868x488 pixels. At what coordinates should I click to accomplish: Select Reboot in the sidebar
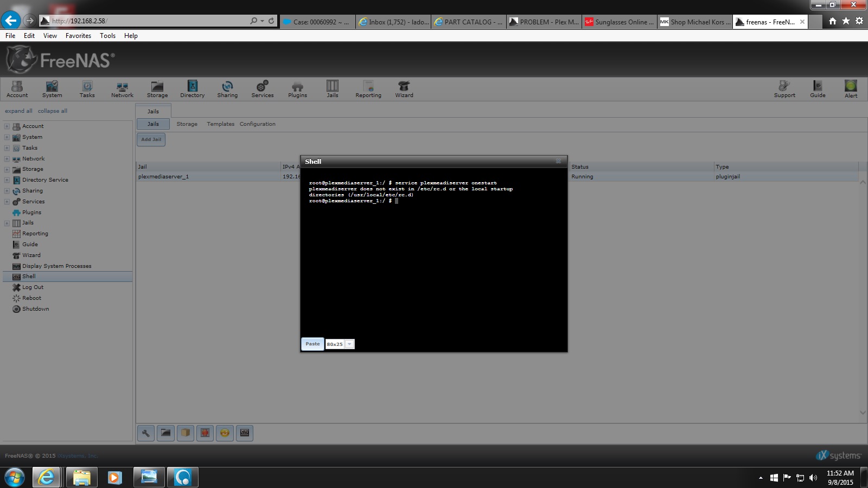coord(31,298)
